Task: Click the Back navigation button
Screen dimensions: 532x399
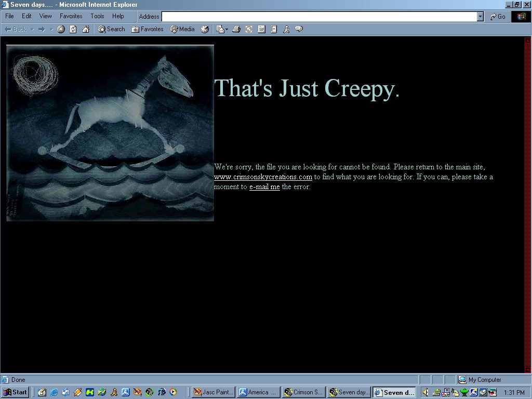Action: coord(15,29)
